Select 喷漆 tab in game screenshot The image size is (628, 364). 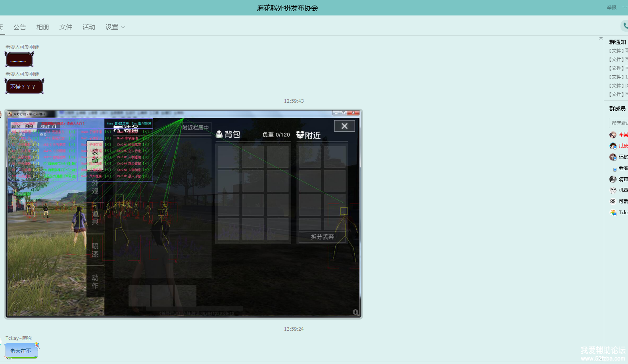click(95, 250)
